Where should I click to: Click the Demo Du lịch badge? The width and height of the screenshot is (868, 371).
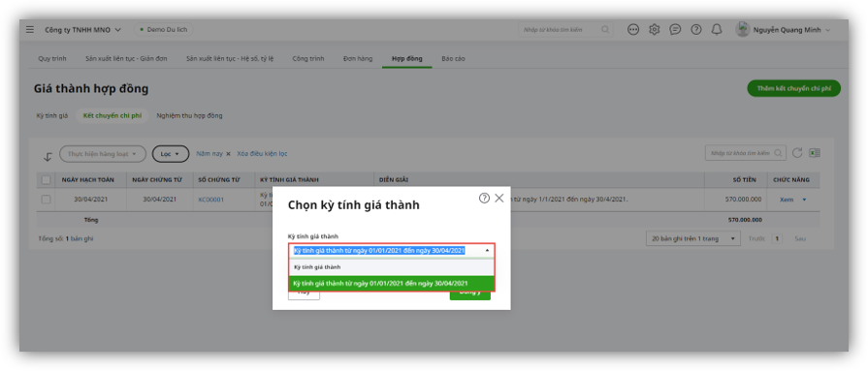(x=164, y=30)
